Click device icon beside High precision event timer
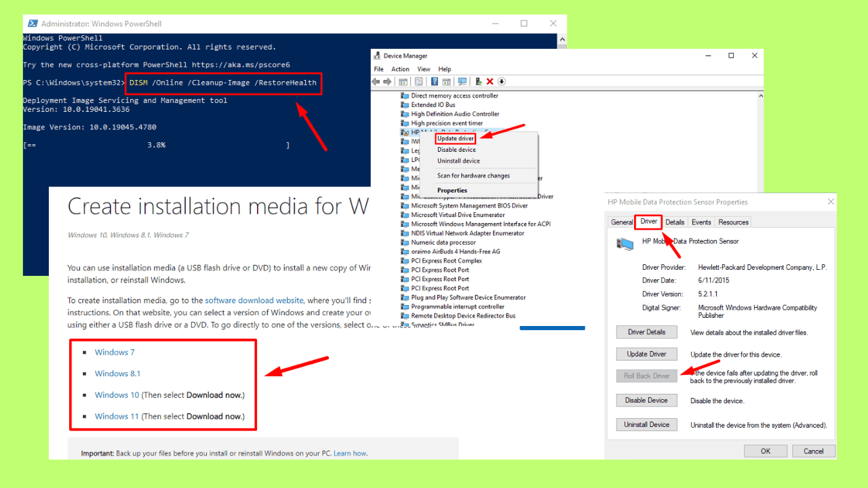The image size is (868, 488). pyautogui.click(x=405, y=123)
